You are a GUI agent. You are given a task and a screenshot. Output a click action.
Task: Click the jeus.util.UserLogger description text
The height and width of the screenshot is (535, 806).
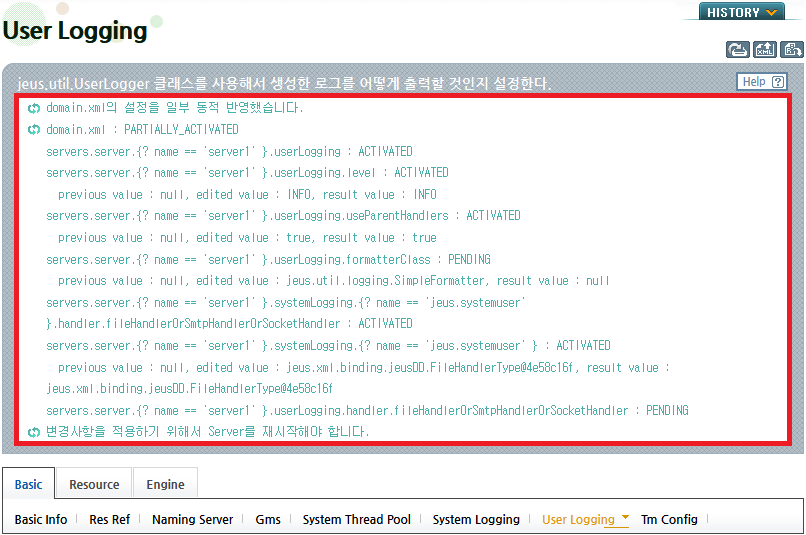[284, 83]
